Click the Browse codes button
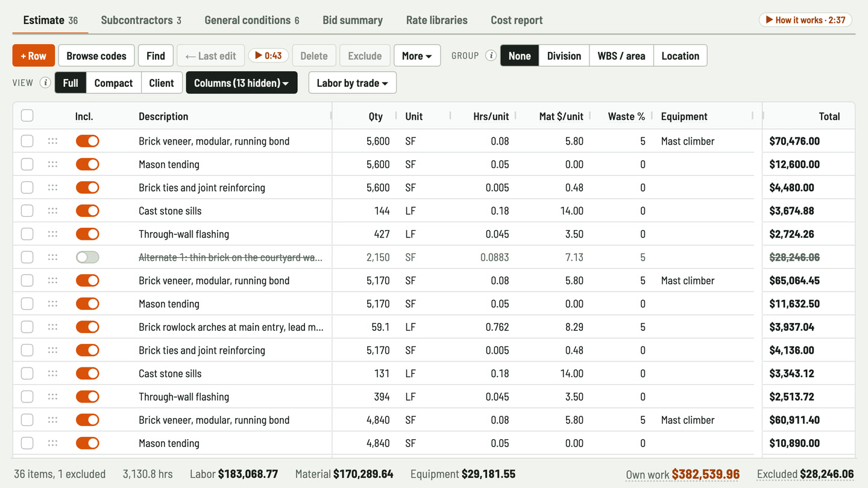 click(96, 55)
